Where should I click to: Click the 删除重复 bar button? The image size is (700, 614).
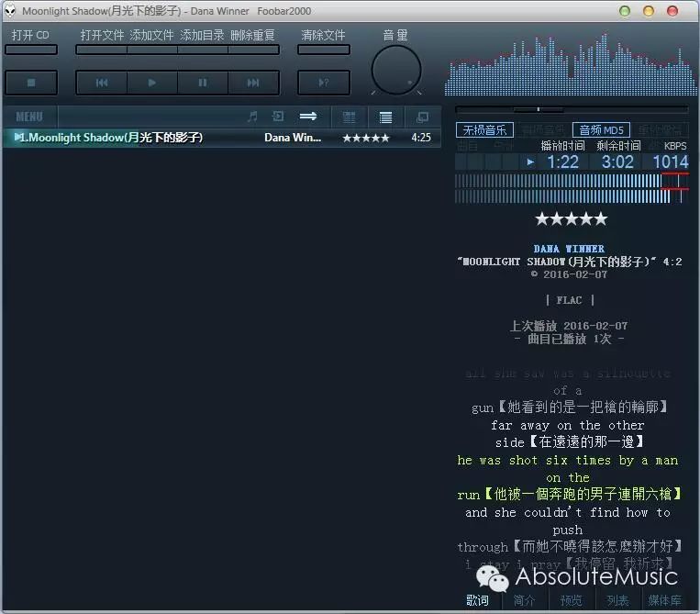point(253,50)
